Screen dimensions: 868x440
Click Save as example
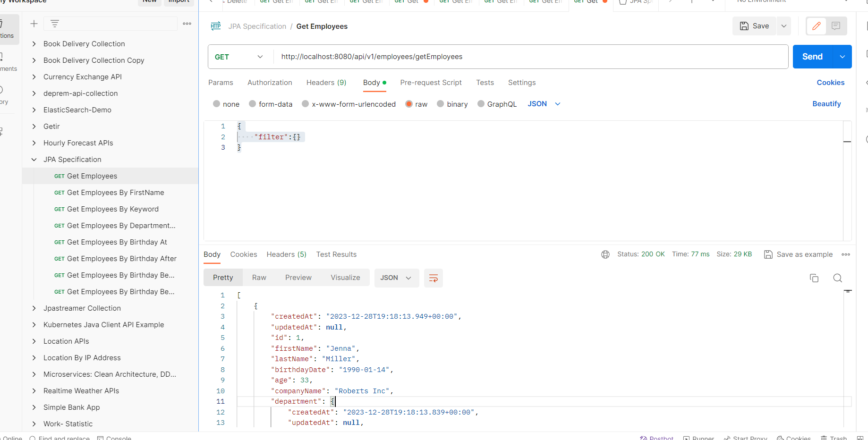[799, 254]
